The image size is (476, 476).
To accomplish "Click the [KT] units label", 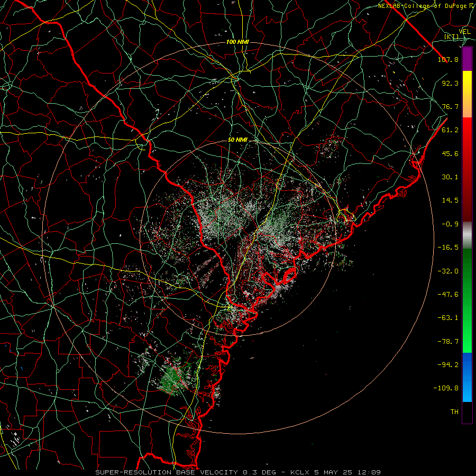I will click(x=451, y=37).
